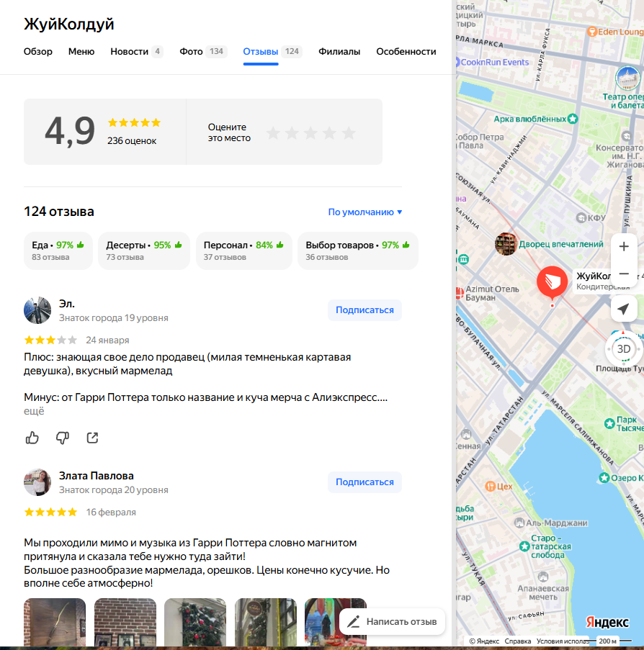The width and height of the screenshot is (644, 650).
Task: Open Справка link on the map
Action: [x=517, y=641]
